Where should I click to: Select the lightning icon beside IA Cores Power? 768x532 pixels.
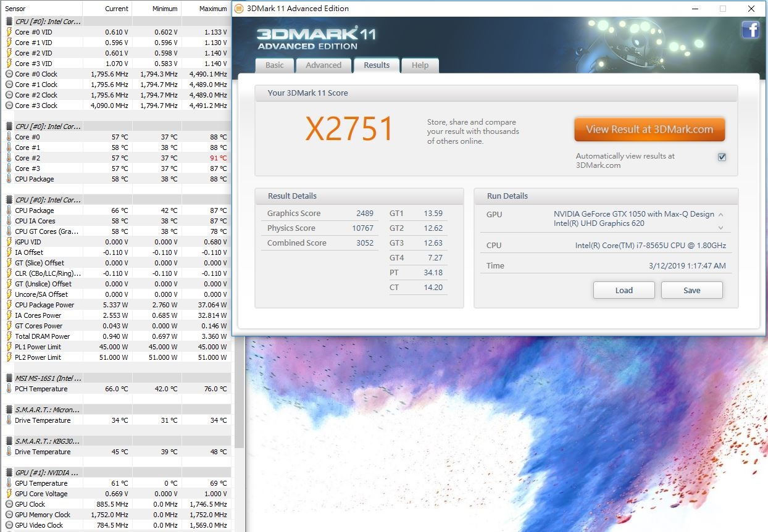click(9, 315)
